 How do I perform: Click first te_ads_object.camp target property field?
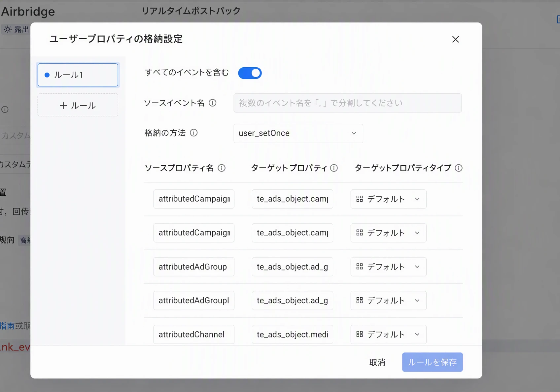point(292,199)
